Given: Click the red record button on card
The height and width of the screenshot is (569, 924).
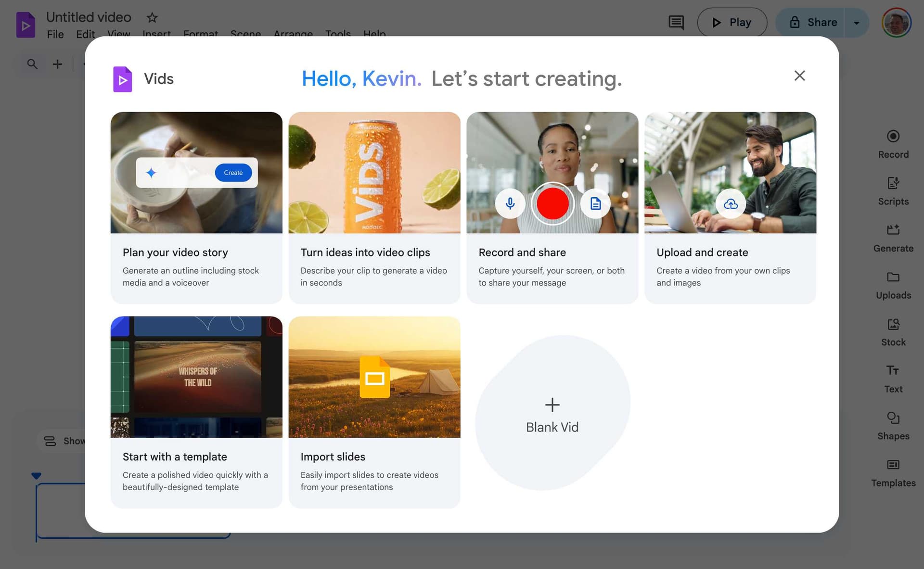Looking at the screenshot, I should [552, 204].
